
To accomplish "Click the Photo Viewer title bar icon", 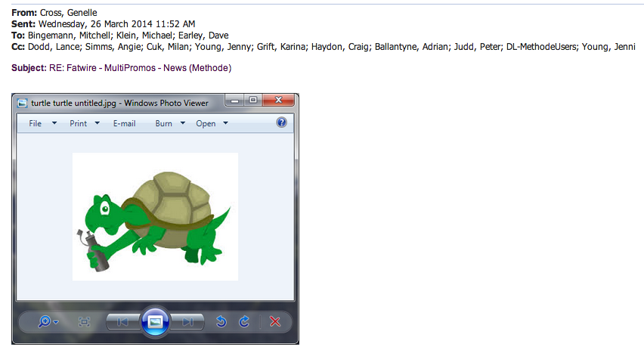I will click(22, 103).
